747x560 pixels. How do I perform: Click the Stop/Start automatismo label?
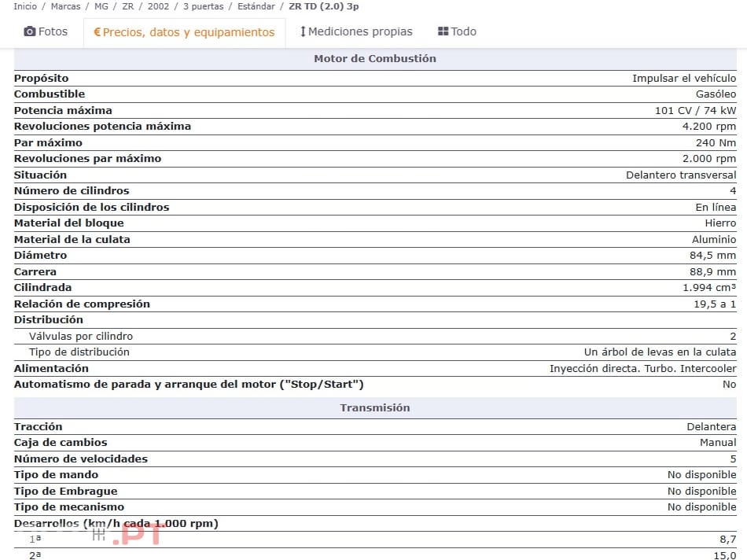click(189, 385)
